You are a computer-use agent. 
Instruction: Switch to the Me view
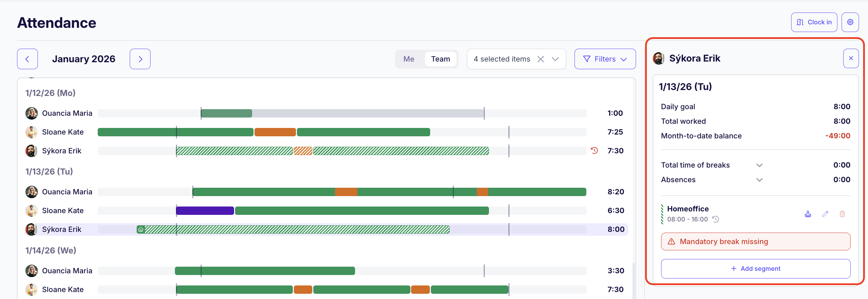click(x=409, y=59)
